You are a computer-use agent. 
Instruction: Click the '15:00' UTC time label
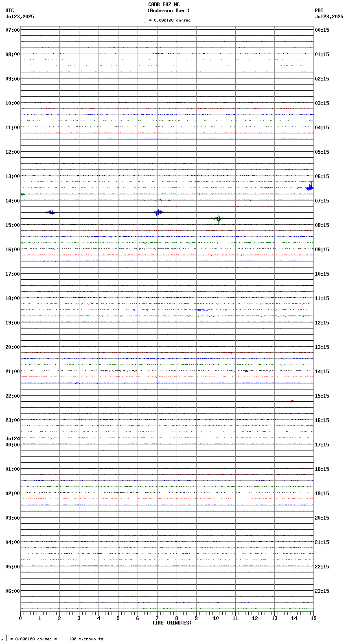(13, 225)
